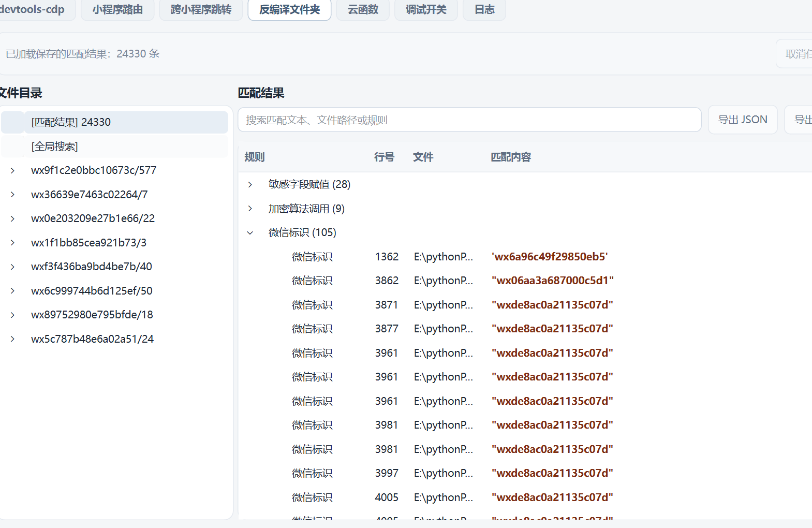Click line number 3997

pyautogui.click(x=387, y=473)
